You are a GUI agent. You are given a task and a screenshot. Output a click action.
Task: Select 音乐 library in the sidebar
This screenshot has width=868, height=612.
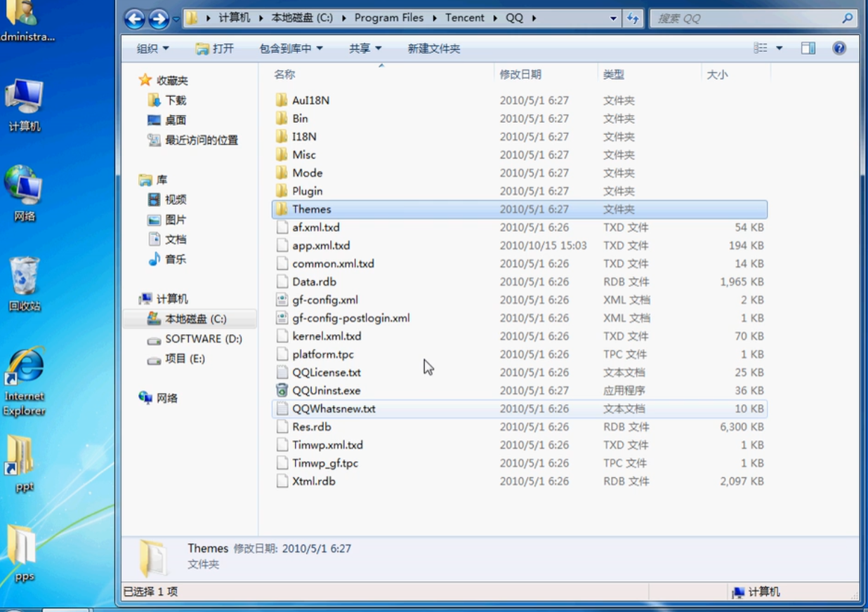click(176, 259)
